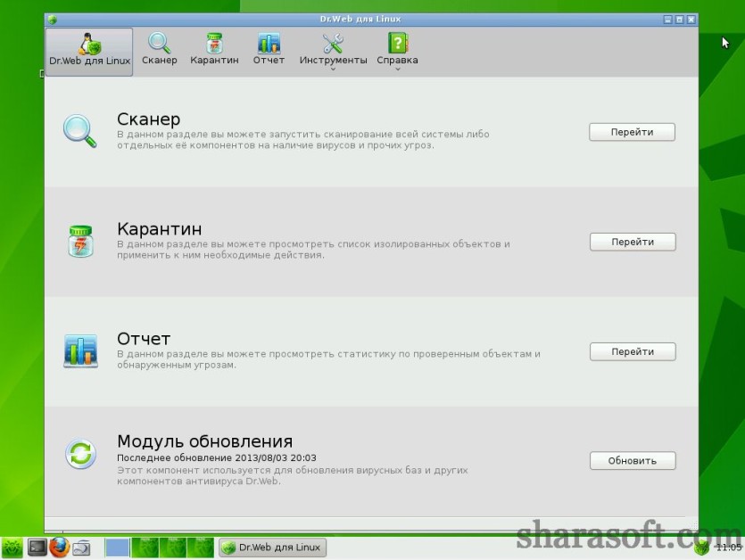Open the start menu spider icon
The image size is (745, 560).
[12, 548]
